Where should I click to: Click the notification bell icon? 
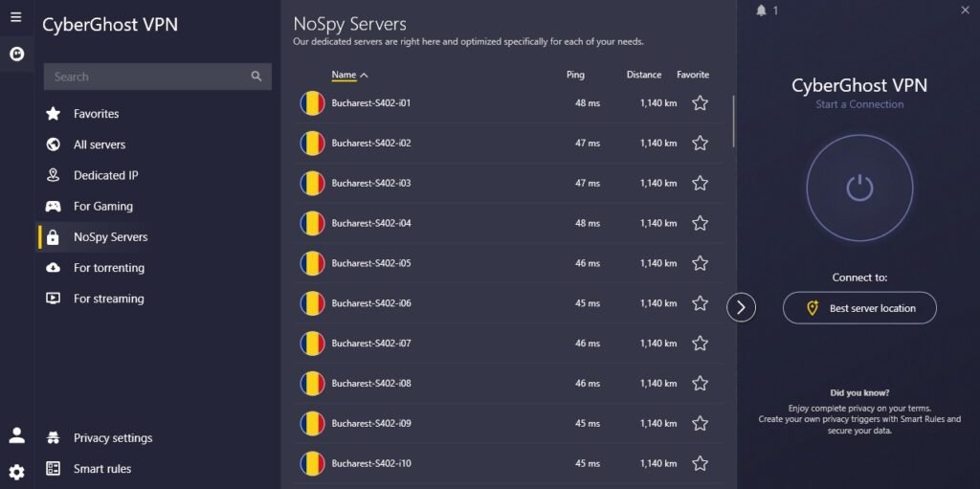pos(761,11)
